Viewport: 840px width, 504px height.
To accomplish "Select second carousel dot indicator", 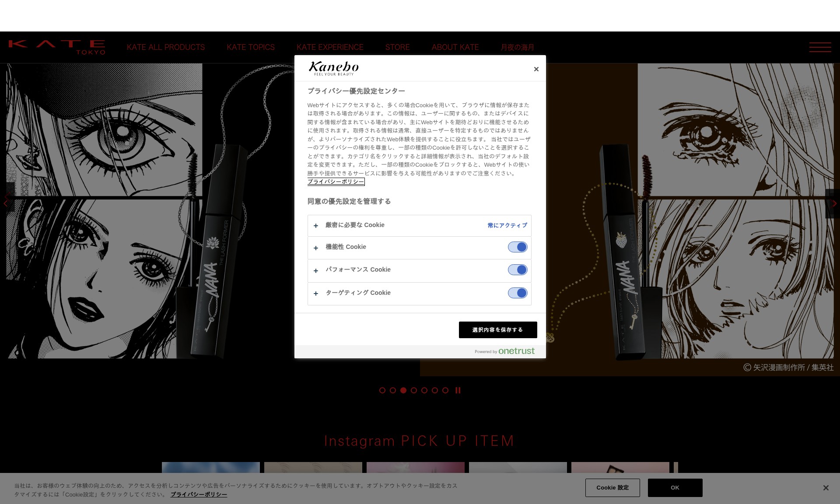I will point(393,390).
